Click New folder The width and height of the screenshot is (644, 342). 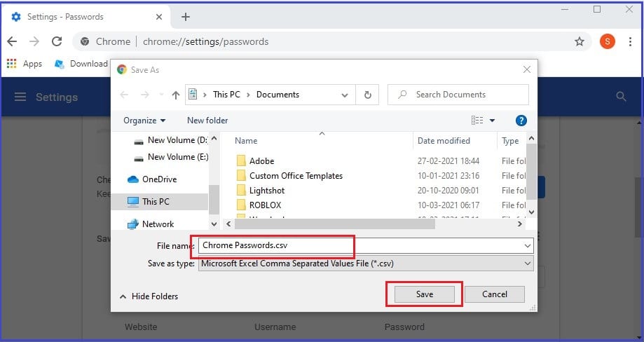point(207,121)
